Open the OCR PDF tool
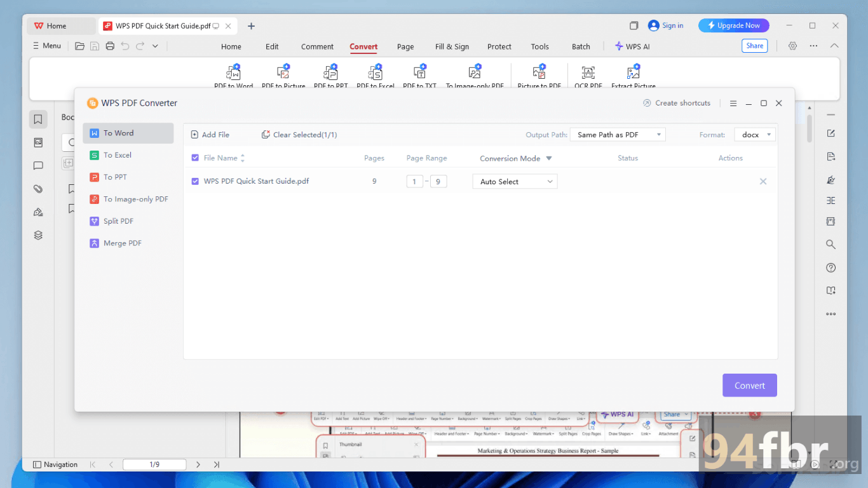Viewport: 868px width, 488px height. (x=588, y=76)
